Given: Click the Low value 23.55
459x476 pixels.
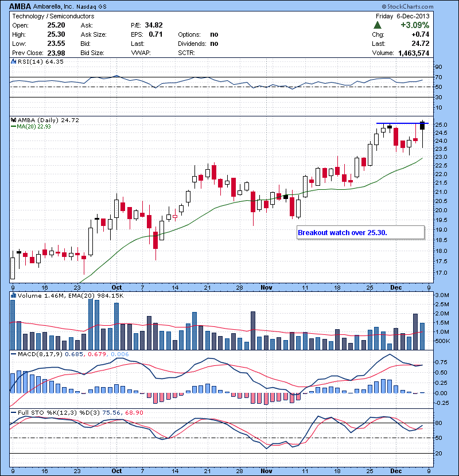Looking at the screenshot, I should [x=56, y=44].
